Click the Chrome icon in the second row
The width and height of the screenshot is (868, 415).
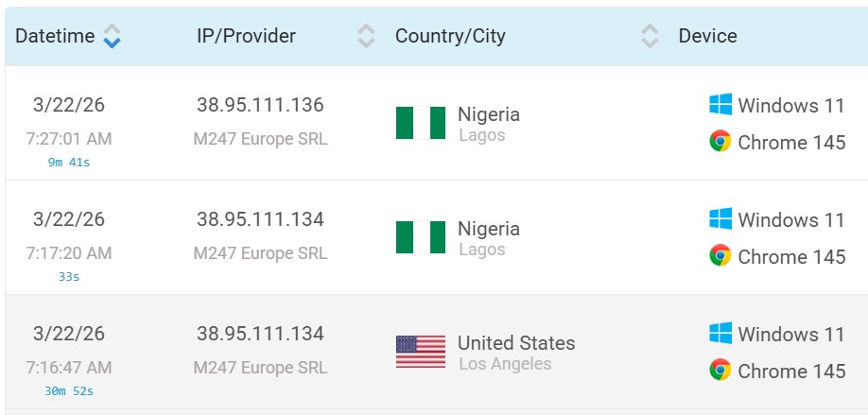point(720,255)
